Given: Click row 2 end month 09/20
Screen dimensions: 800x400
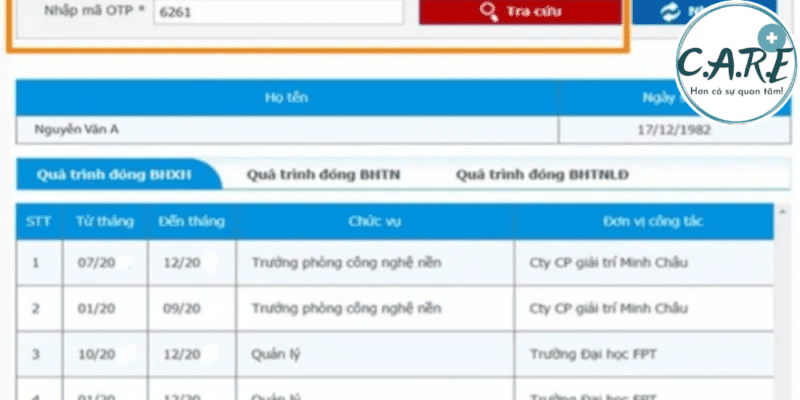Looking at the screenshot, I should [182, 308].
